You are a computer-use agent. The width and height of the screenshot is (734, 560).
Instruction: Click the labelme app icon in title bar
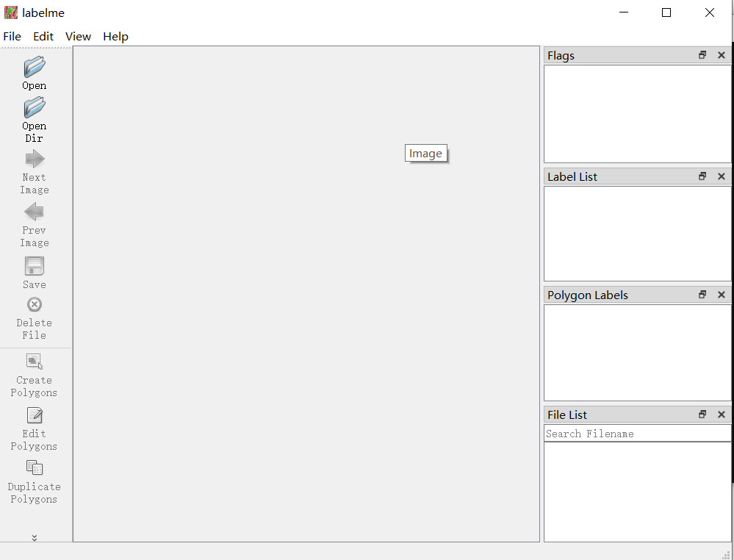[x=11, y=12]
